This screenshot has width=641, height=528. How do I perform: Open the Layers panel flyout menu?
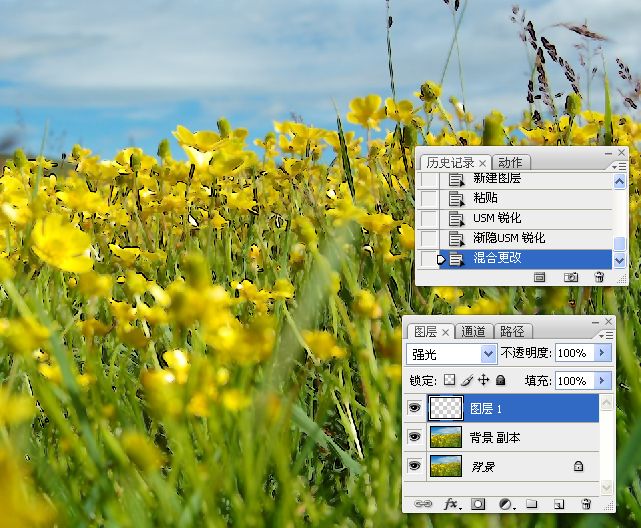(x=606, y=336)
